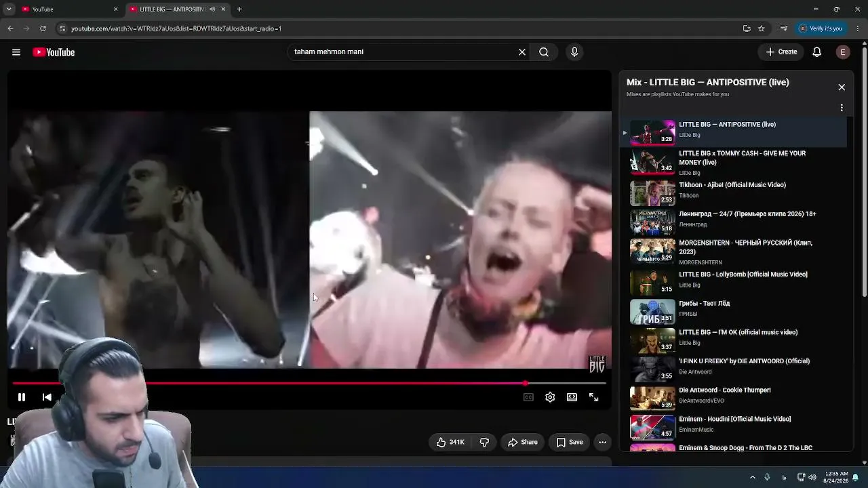Save the video to a playlist

click(x=570, y=443)
